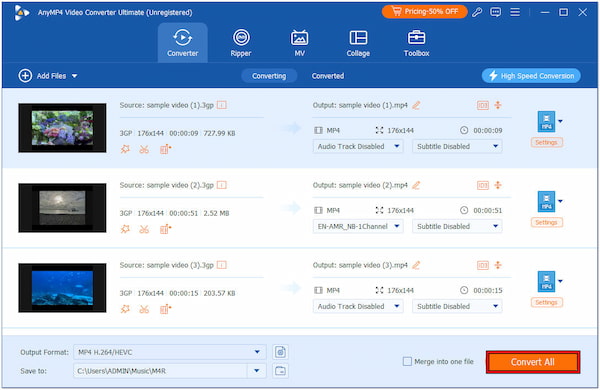The image size is (600, 390).
Task: Open enhance video icon for sample video (2)
Action: pos(165,229)
